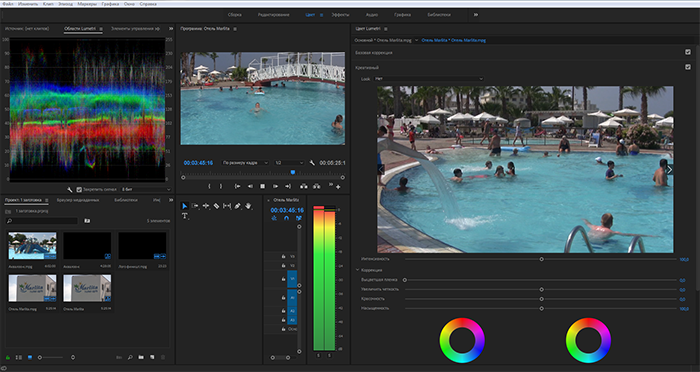Image resolution: width=700 pixels, height=372 pixels.
Task: Go to In point in Program monitor
Action: point(238,186)
